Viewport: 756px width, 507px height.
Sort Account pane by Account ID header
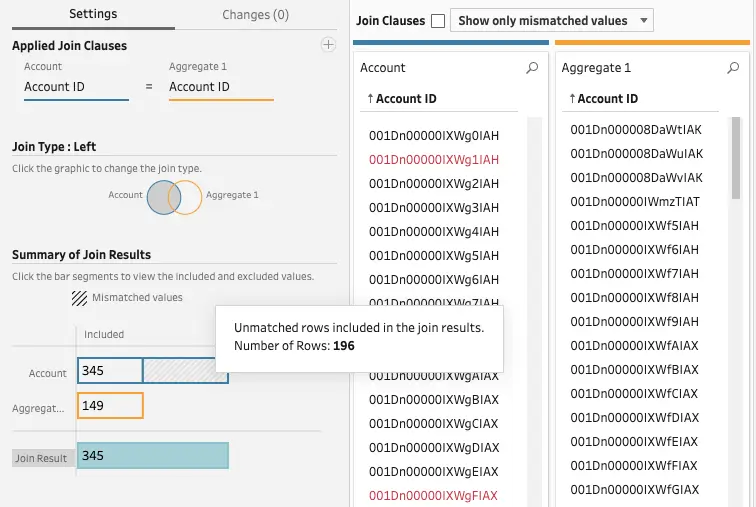pyautogui.click(x=406, y=99)
